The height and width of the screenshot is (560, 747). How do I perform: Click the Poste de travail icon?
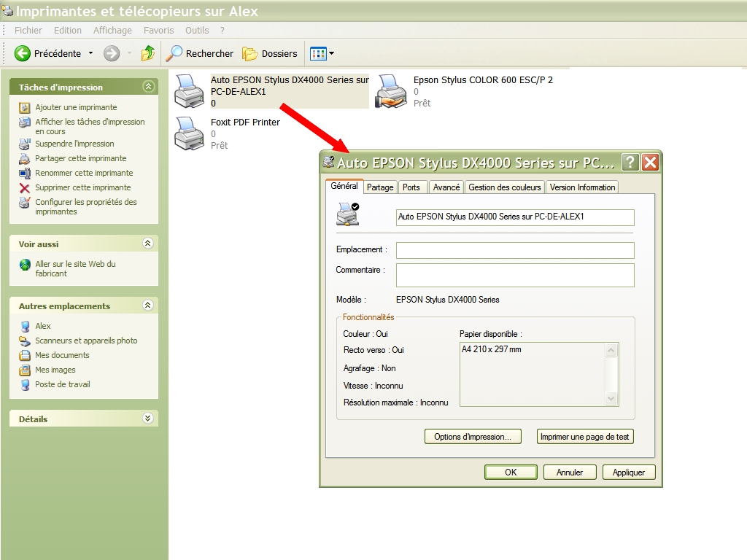(25, 385)
